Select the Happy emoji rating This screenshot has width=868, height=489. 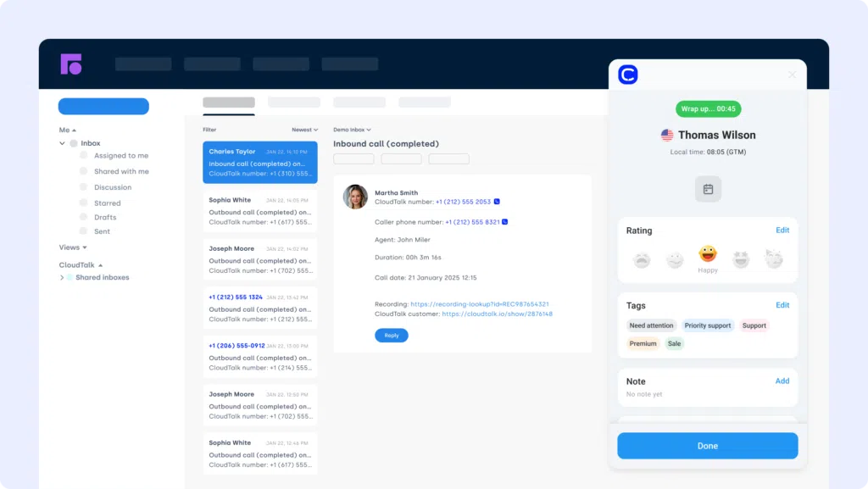pos(708,254)
